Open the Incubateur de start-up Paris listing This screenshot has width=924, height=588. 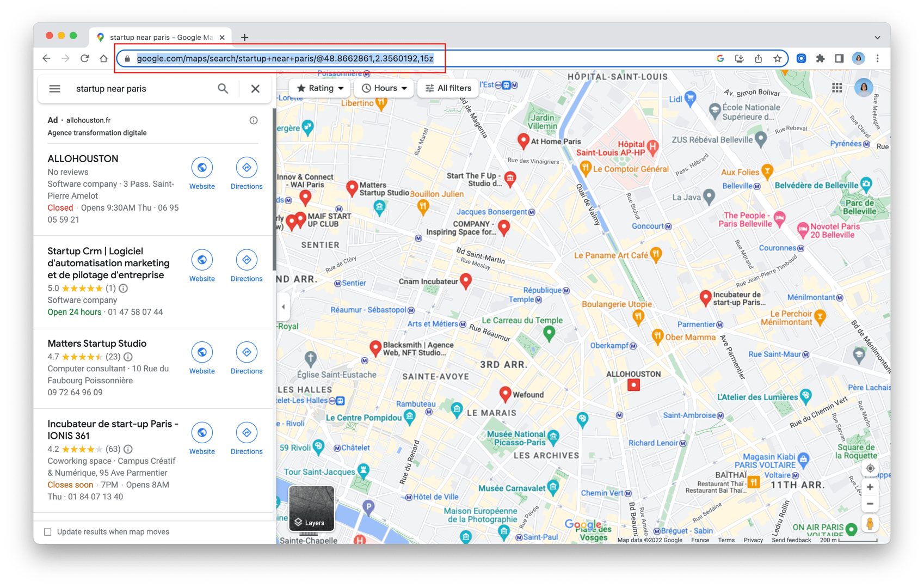(x=113, y=430)
